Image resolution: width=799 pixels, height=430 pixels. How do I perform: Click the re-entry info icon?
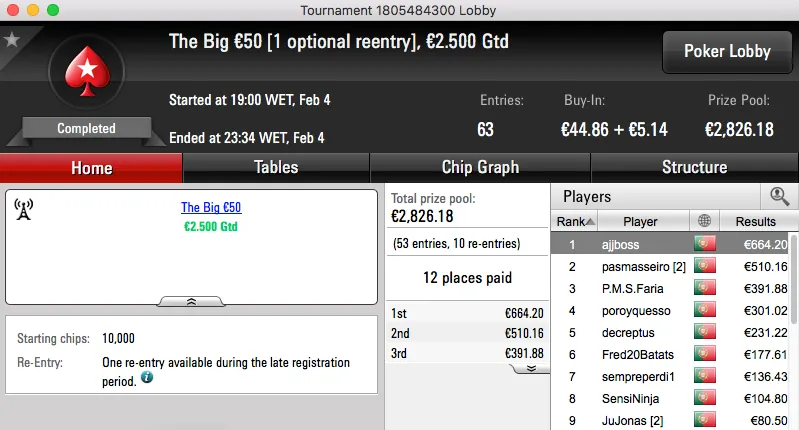[x=147, y=378]
